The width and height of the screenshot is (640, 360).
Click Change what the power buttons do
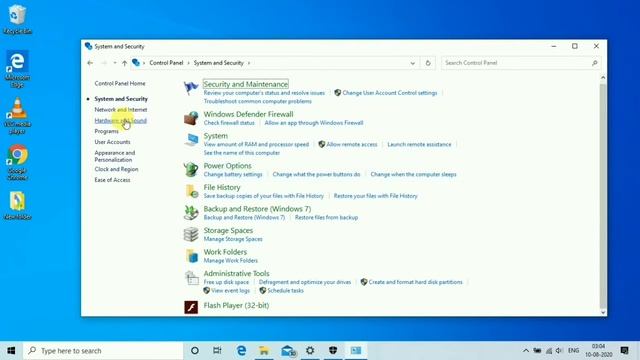[316, 174]
